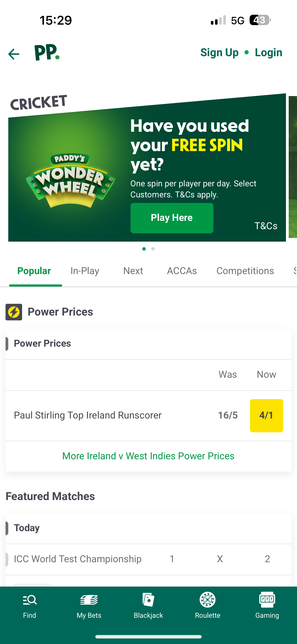Click the back arrow at top left
Screen dimensions: 297x644
(x=14, y=53)
